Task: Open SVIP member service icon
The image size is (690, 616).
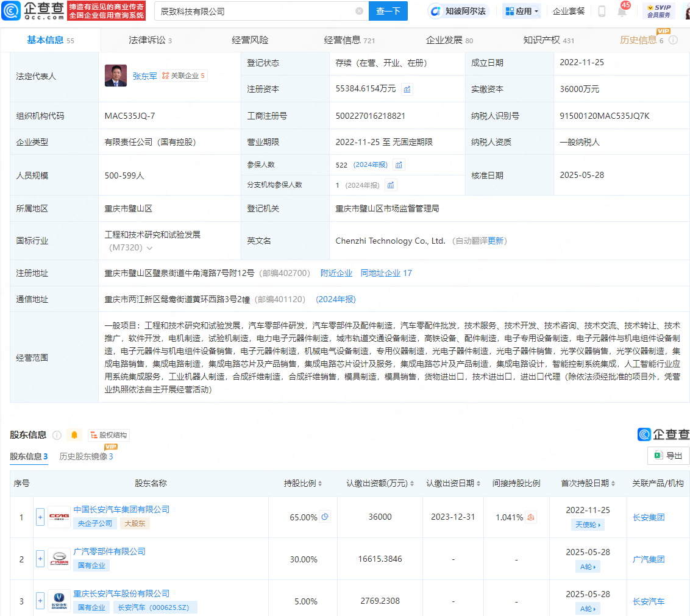Action: 659,11
